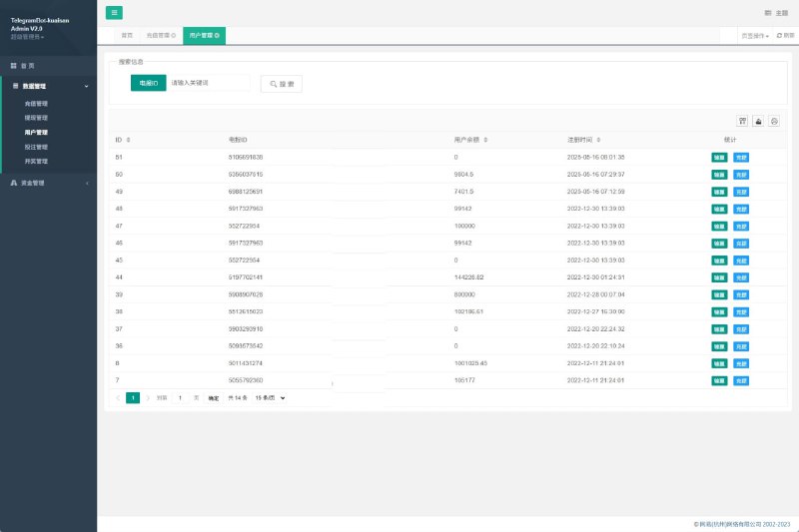Click the blue action button for ID 51

[741, 158]
